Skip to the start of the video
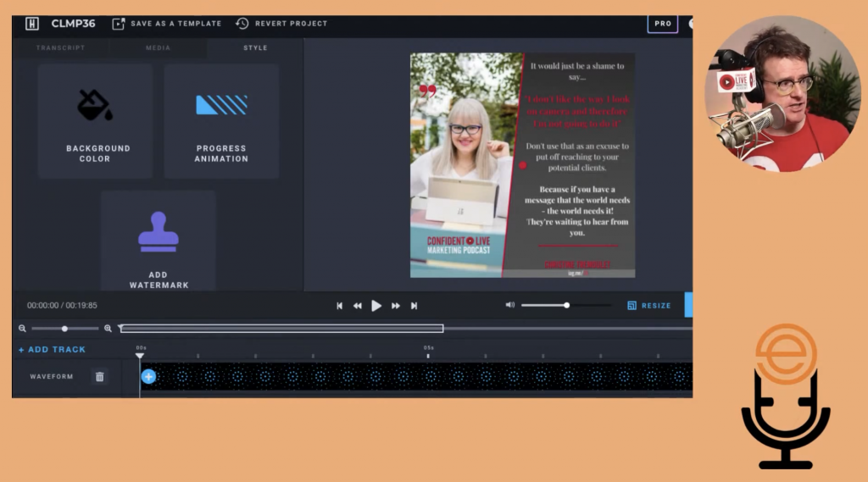This screenshot has height=482, width=868. pos(339,306)
